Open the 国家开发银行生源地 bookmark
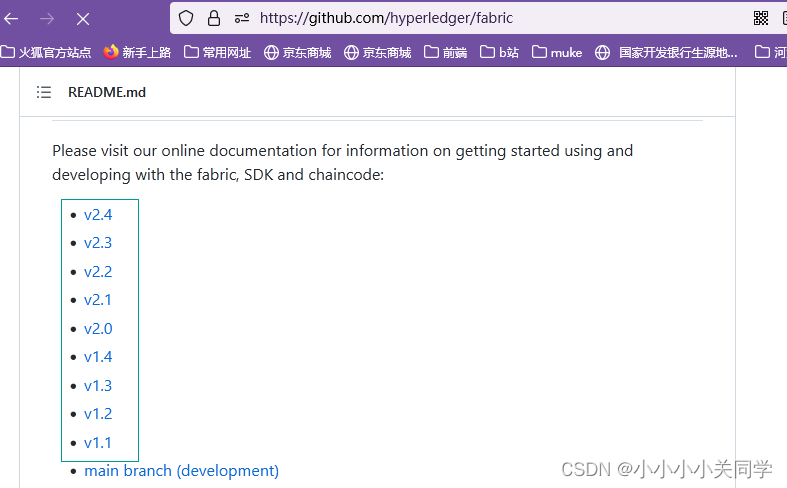 tap(666, 52)
